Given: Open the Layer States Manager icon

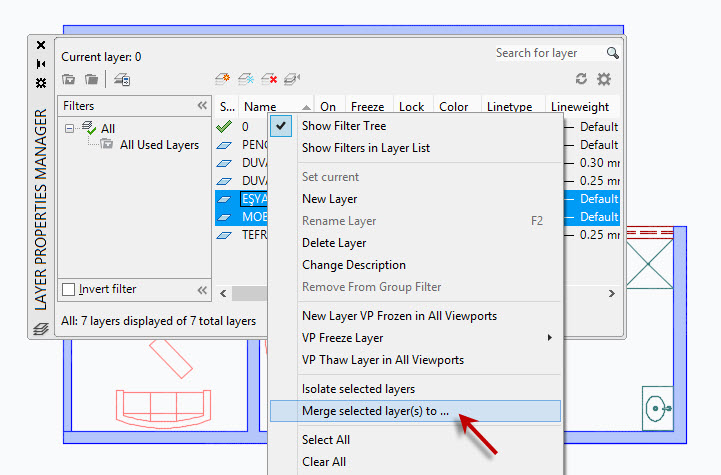Looking at the screenshot, I should [x=122, y=80].
